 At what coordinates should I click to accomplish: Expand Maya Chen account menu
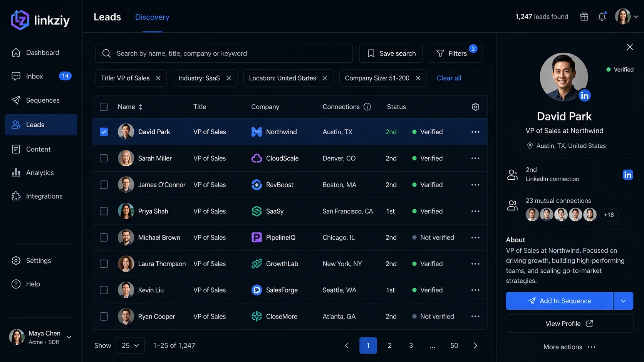tap(69, 337)
